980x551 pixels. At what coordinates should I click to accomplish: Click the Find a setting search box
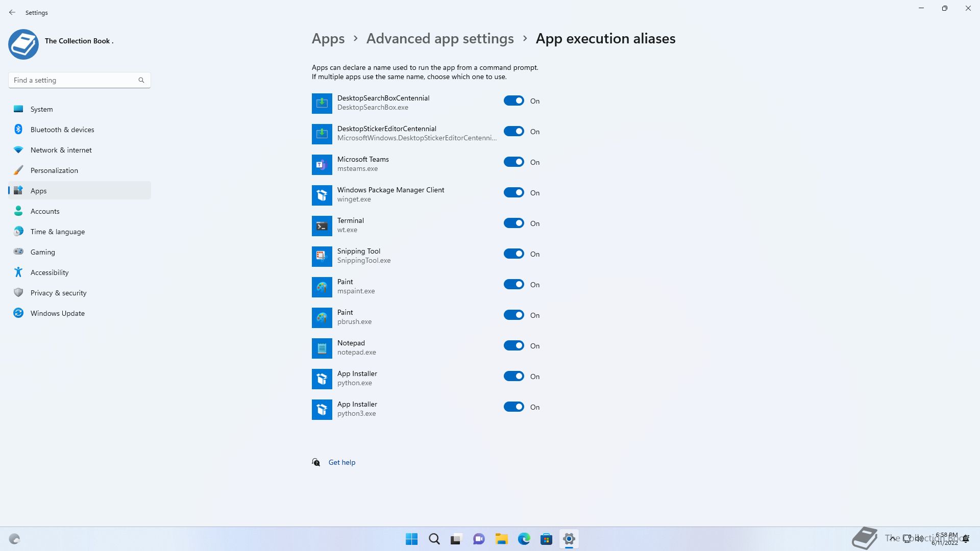[74, 80]
